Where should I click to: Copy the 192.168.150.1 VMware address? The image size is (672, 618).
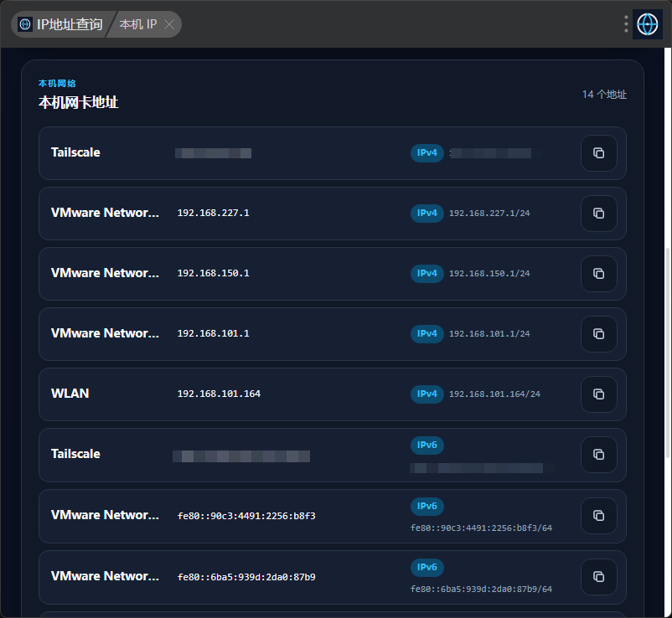pos(599,274)
